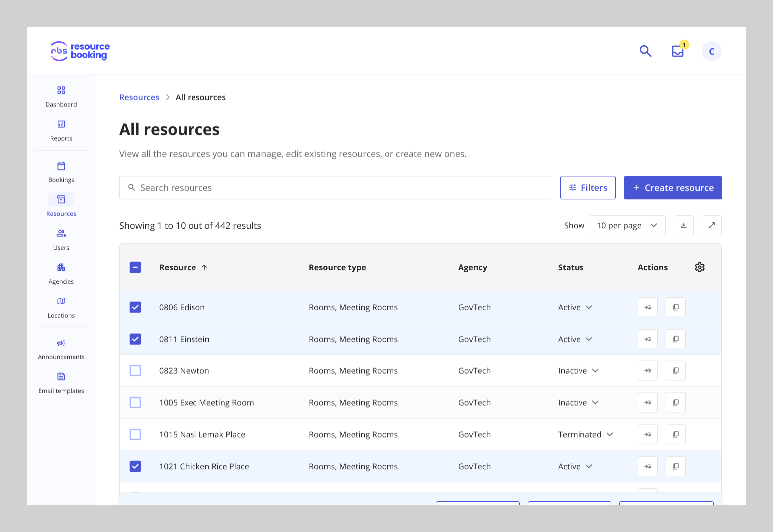Uncheck the 1021 Chicken Rice Place row

click(x=135, y=466)
